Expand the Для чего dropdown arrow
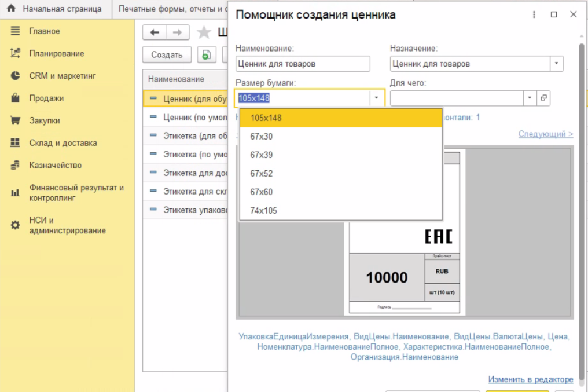This screenshot has height=392, width=588. (530, 98)
